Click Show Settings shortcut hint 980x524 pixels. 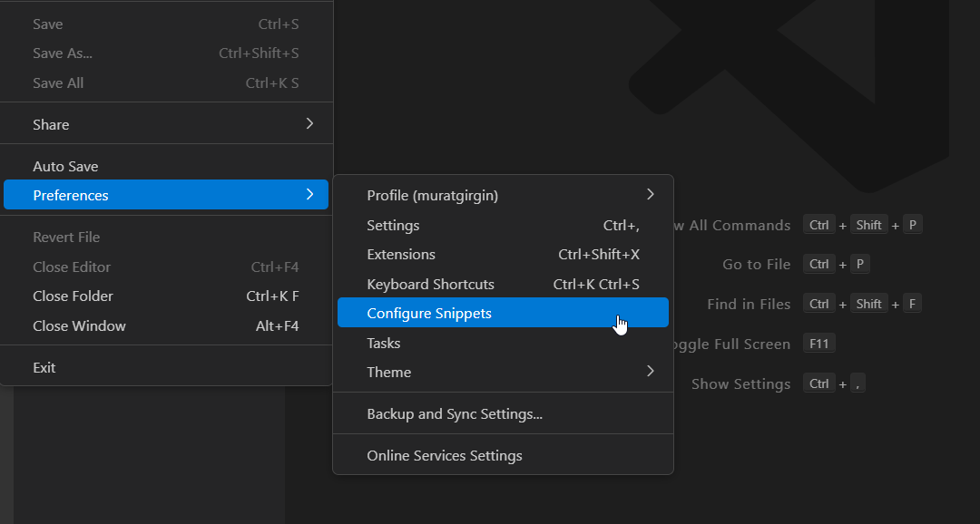[740, 384]
